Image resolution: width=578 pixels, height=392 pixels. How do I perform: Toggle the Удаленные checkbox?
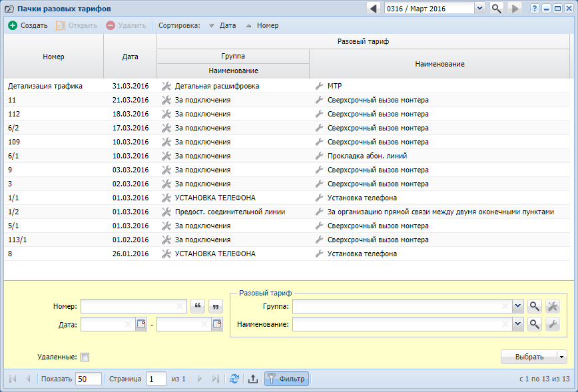tap(85, 357)
